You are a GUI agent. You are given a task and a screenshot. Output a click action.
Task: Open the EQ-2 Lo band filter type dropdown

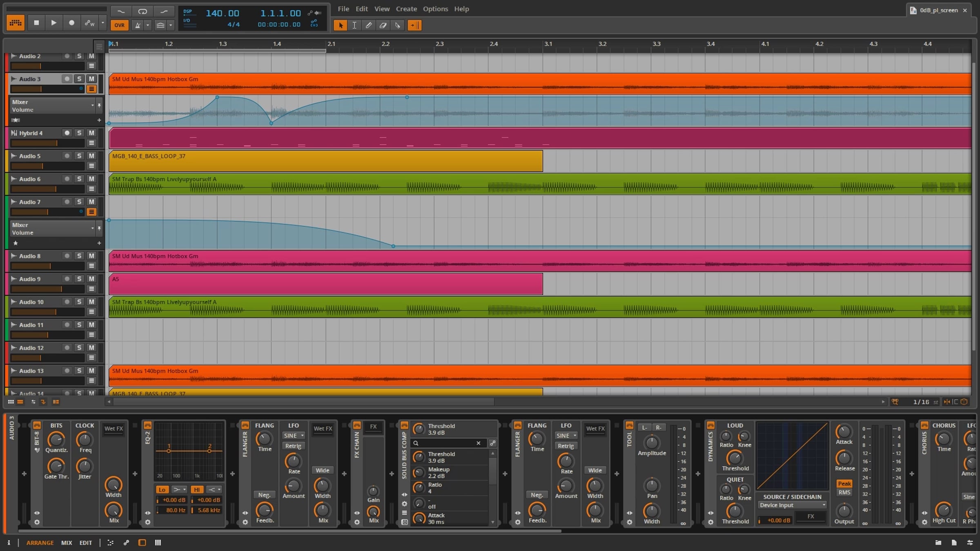179,489
